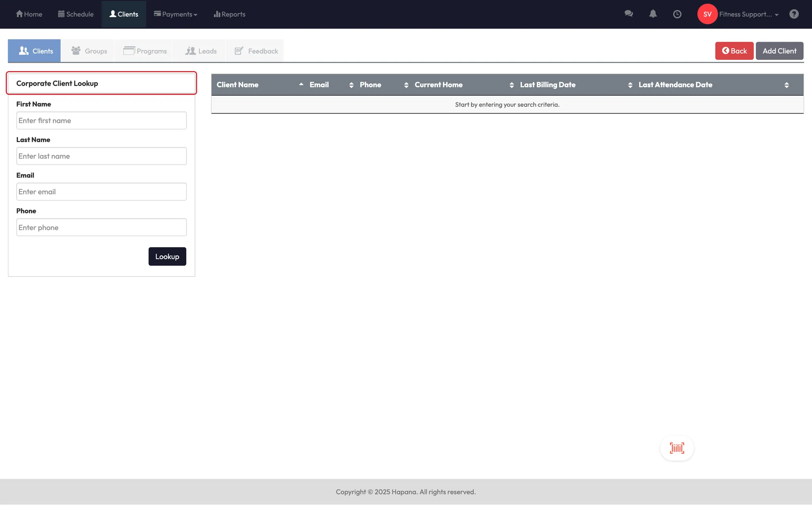This screenshot has width=812, height=505.
Task: Switch to the Groups tab
Action: tap(89, 51)
